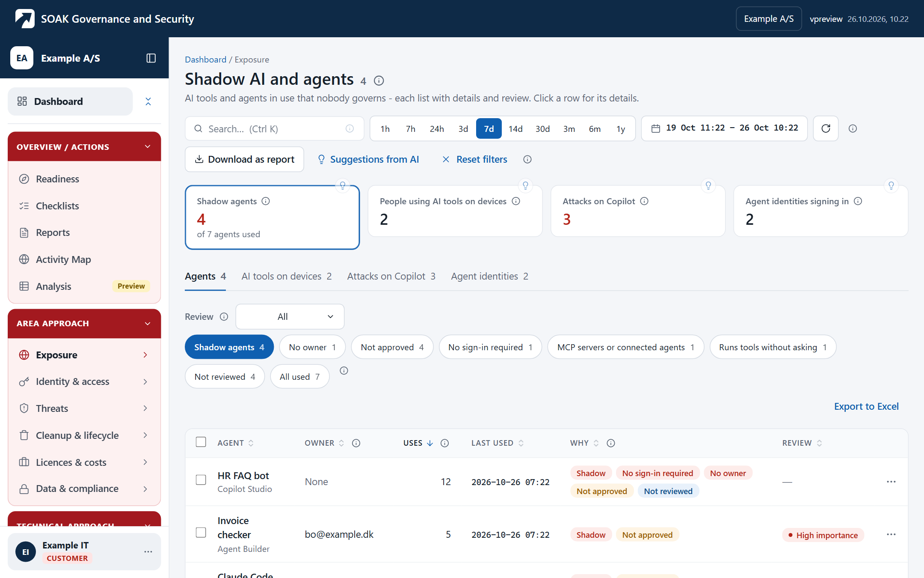The height and width of the screenshot is (578, 924).
Task: Click info icon after filter chips
Action: pyautogui.click(x=344, y=371)
